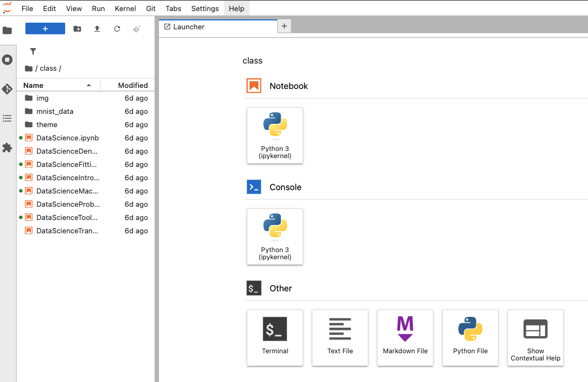Sort files by Modified column

pos(133,85)
